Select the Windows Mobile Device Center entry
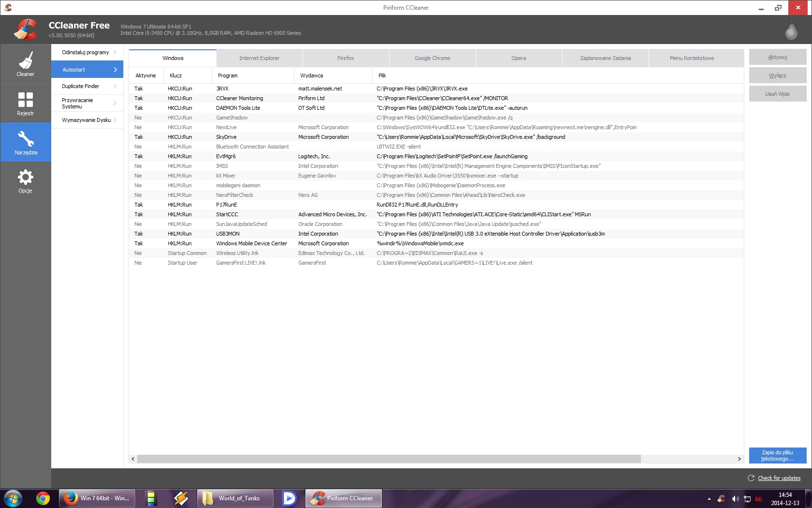812x508 pixels. tap(436, 243)
